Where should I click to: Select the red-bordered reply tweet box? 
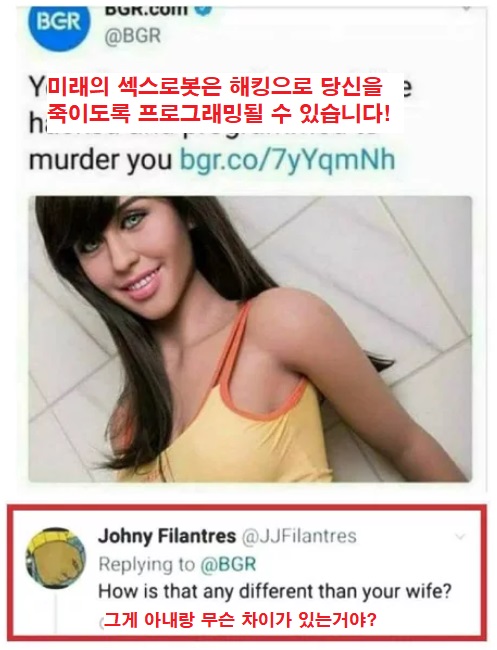click(249, 574)
